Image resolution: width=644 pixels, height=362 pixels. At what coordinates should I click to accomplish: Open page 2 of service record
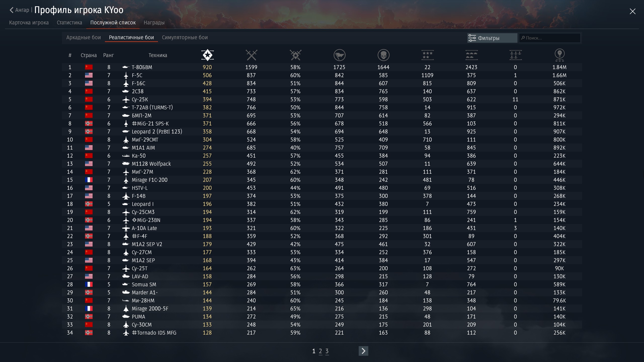tap(320, 351)
